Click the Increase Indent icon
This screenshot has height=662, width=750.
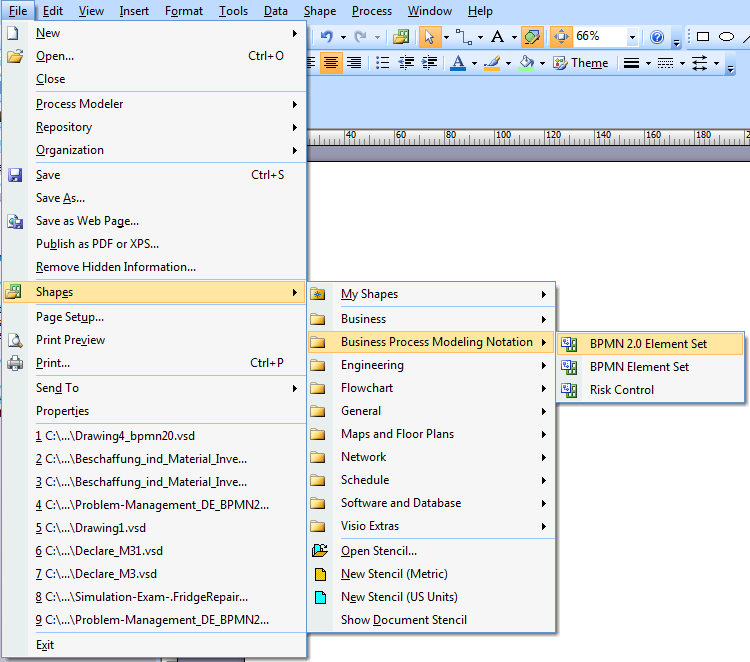430,63
